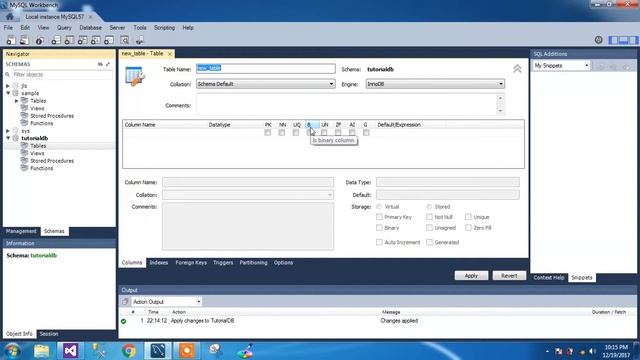Click Reconnect to DBMS toolbar icon
The height and width of the screenshot is (360, 640).
(140, 40)
